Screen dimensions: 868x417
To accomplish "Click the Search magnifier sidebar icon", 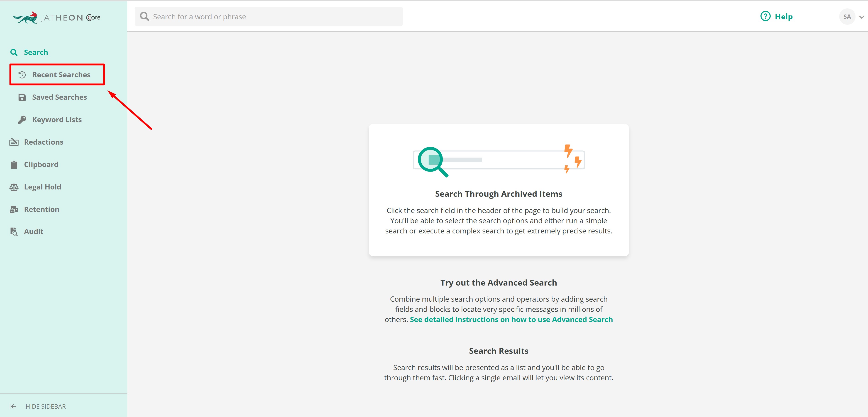I will [x=14, y=52].
